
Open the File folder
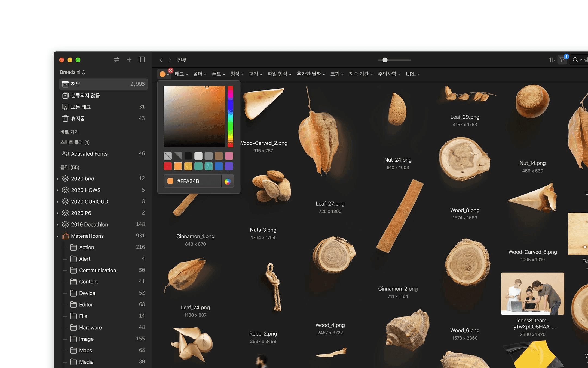pyautogui.click(x=103, y=316)
